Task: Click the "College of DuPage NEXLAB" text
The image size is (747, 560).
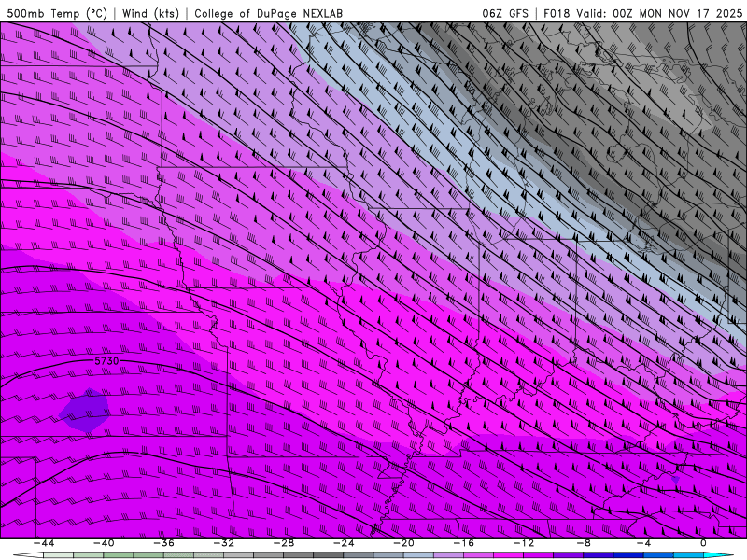Action: 268,13
